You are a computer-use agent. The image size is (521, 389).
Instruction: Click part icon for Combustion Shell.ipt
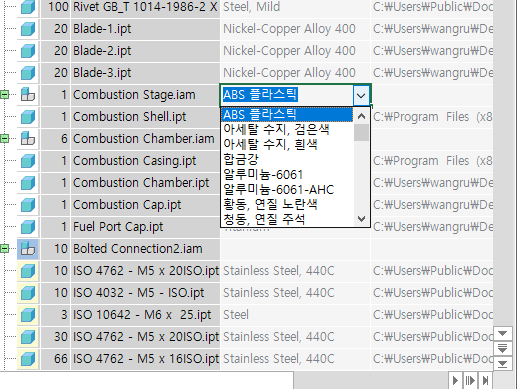point(28,117)
